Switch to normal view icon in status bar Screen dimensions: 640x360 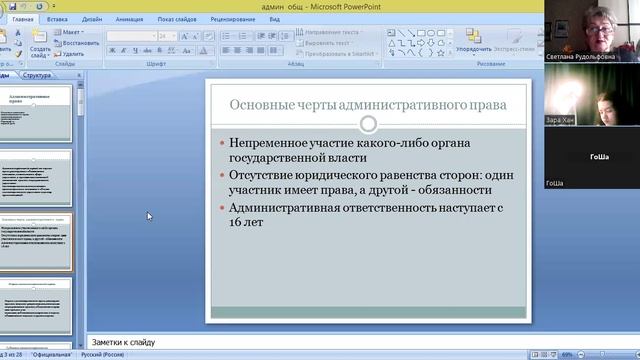point(534,355)
